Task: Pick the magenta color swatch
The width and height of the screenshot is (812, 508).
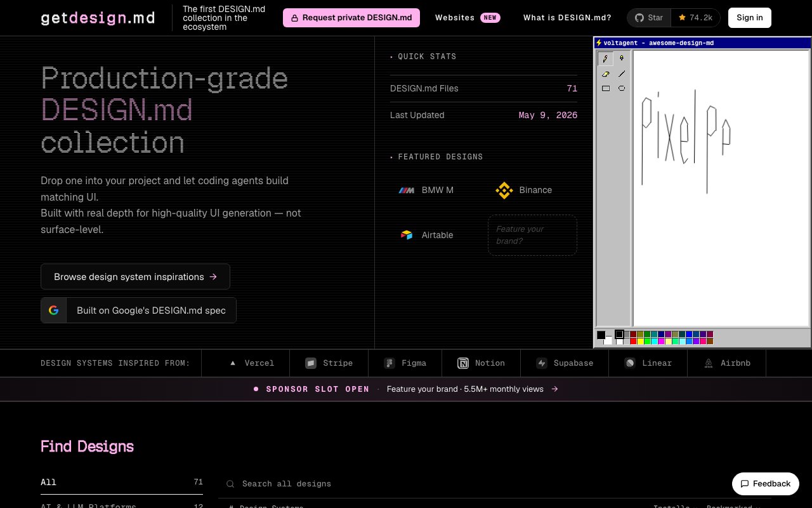Action: coord(661,342)
